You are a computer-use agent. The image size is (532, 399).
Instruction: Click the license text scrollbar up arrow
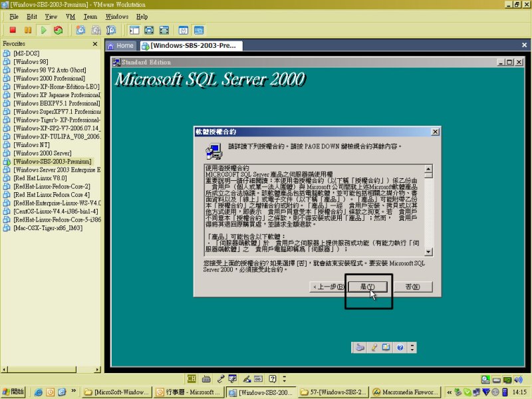428,169
